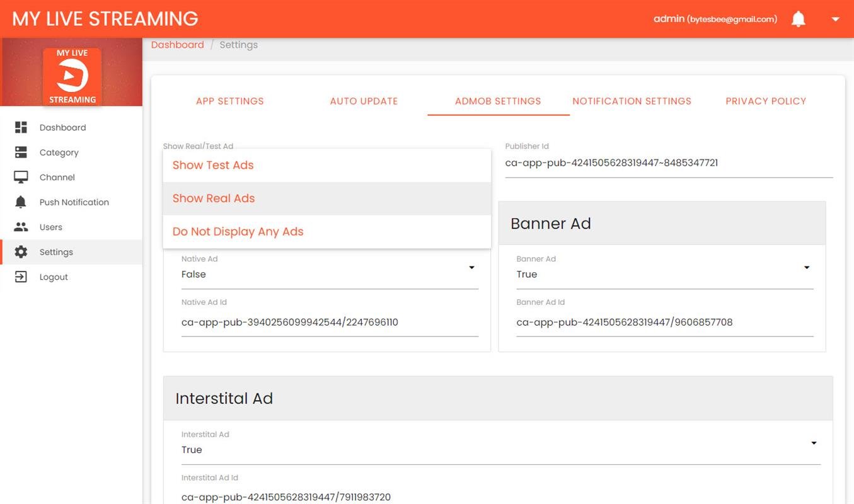This screenshot has width=854, height=504.
Task: Expand the admin account dropdown arrow
Action: pos(835,19)
